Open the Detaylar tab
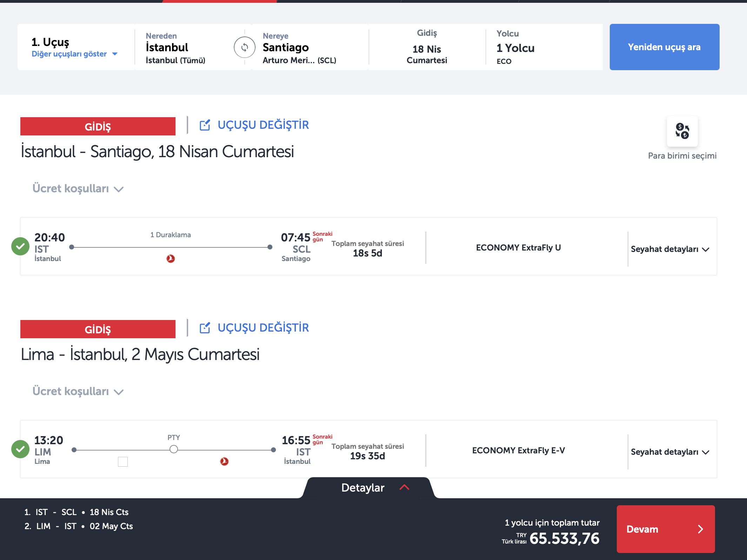The width and height of the screenshot is (747, 560). pyautogui.click(x=363, y=488)
